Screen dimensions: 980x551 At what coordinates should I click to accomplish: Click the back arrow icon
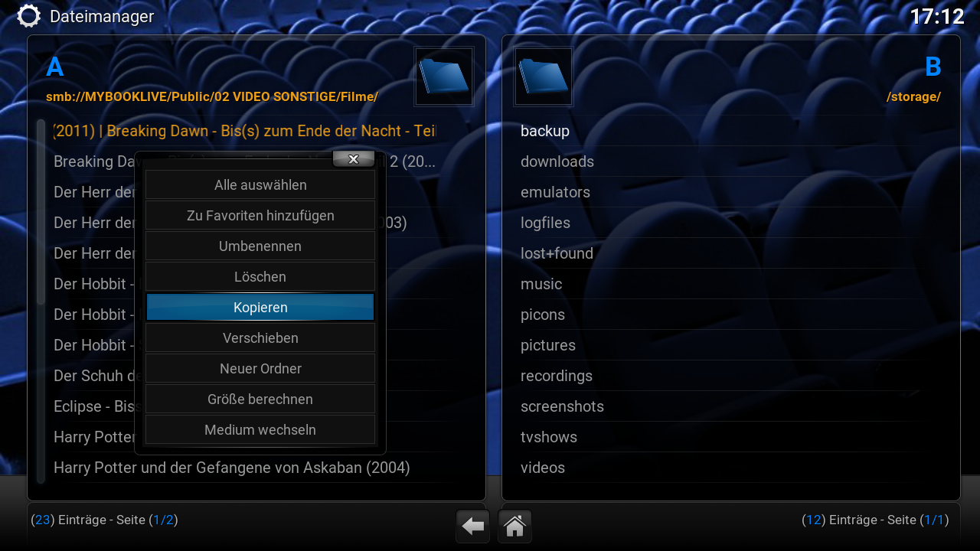tap(472, 527)
